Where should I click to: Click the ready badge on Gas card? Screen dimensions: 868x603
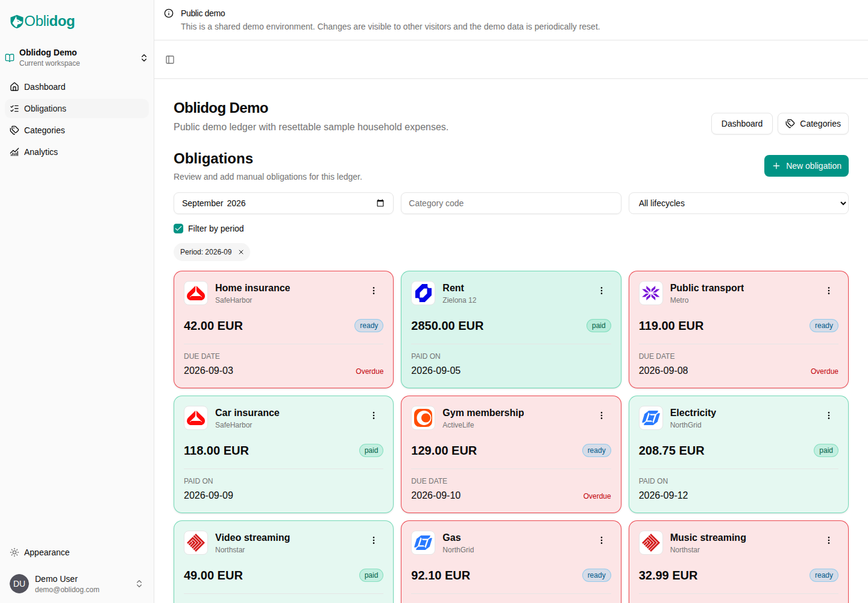click(x=597, y=575)
